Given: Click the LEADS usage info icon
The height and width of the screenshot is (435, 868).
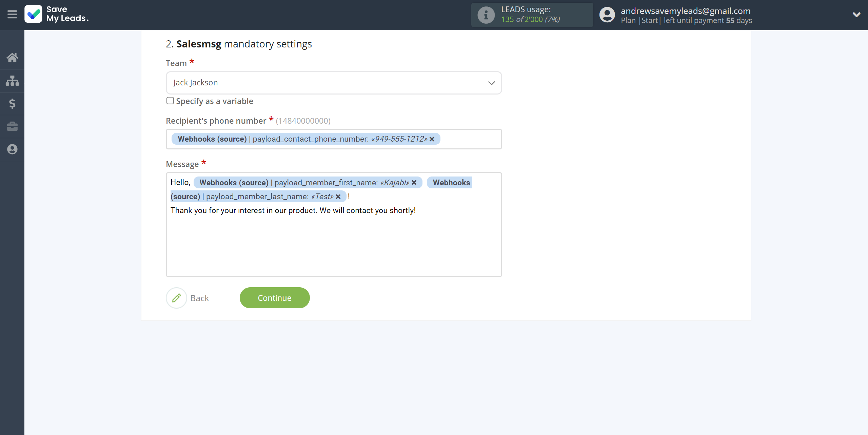Looking at the screenshot, I should pos(486,15).
